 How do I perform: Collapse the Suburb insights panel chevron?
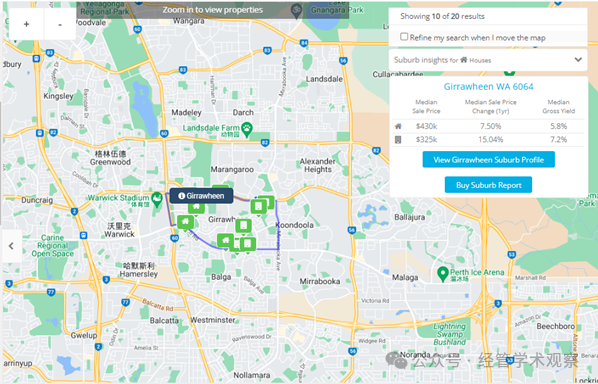pyautogui.click(x=578, y=59)
